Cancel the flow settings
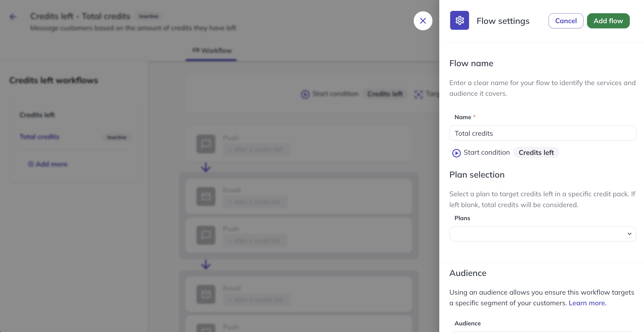Viewport: 644px width, 332px height. (566, 21)
